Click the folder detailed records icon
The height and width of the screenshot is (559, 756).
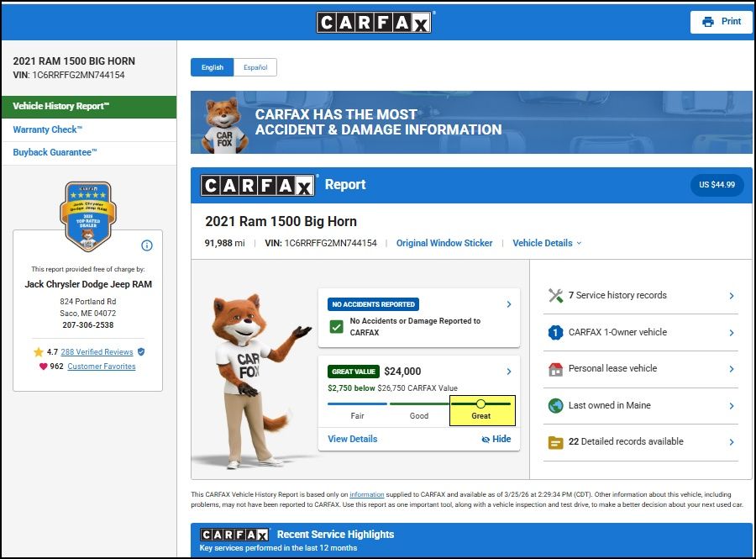[x=555, y=442]
